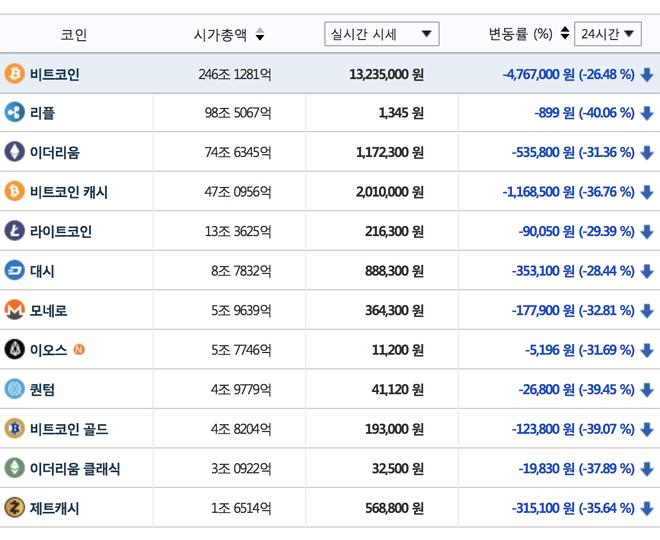Open the 실시간 시세 dropdown
This screenshot has height=540, width=660.
(x=382, y=34)
